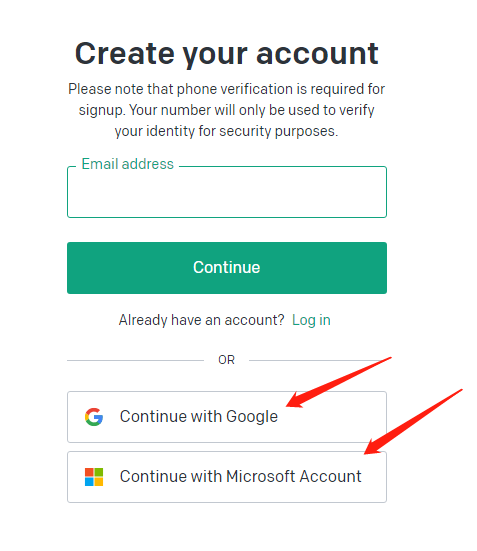
Task: Click the Already have an account? text
Action: point(201,320)
